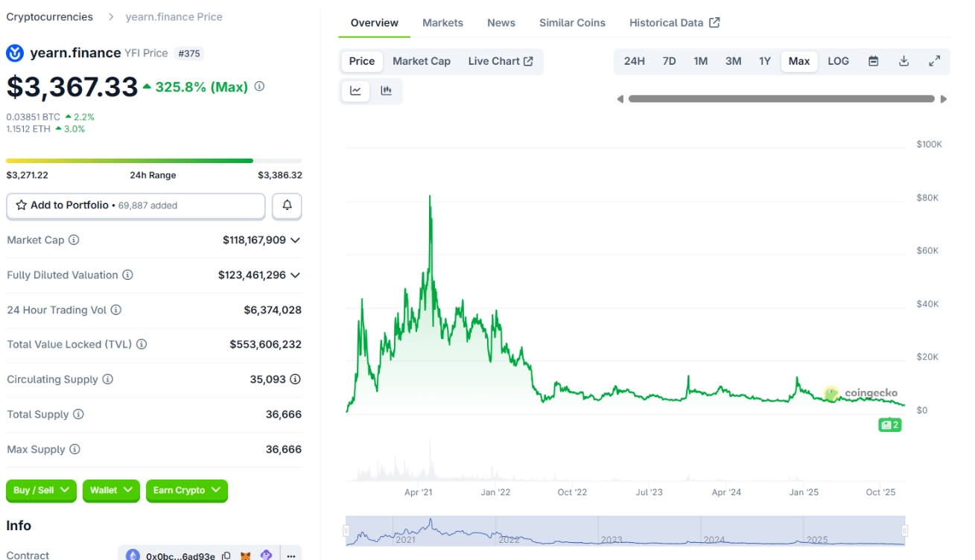Go back to Cryptocurrencies breadcrumb link
The height and width of the screenshot is (560, 975).
(x=49, y=16)
